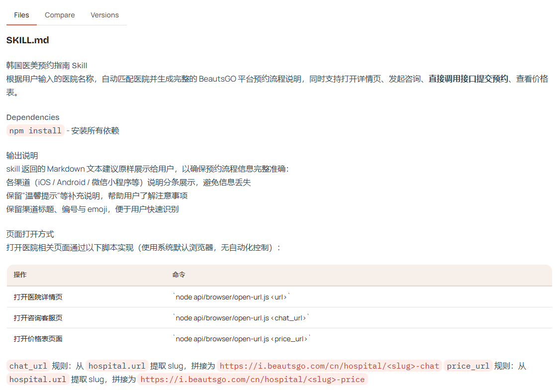Click the 'price_url' inline code tag
The height and width of the screenshot is (392, 555).
(468, 366)
